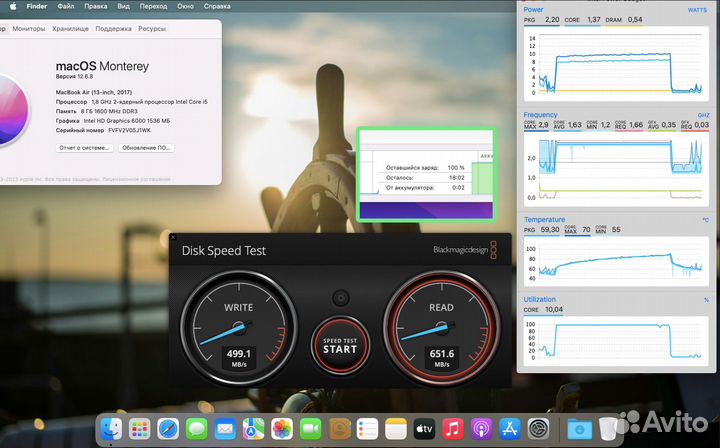Image resolution: width=720 pixels, height=448 pixels.
Task: Open System Preferences from the Dock
Action: tap(538, 430)
